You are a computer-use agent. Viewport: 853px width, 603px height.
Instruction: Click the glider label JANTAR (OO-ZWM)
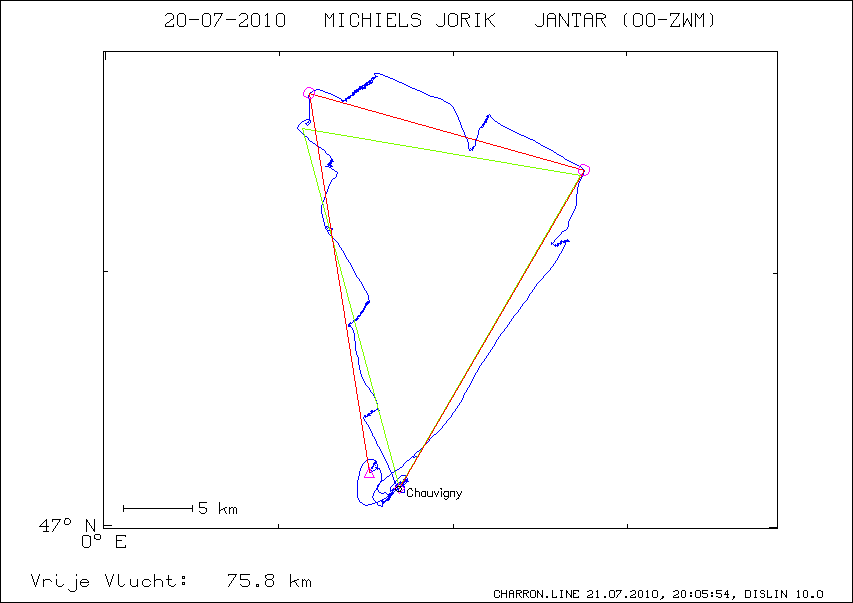tap(625, 20)
